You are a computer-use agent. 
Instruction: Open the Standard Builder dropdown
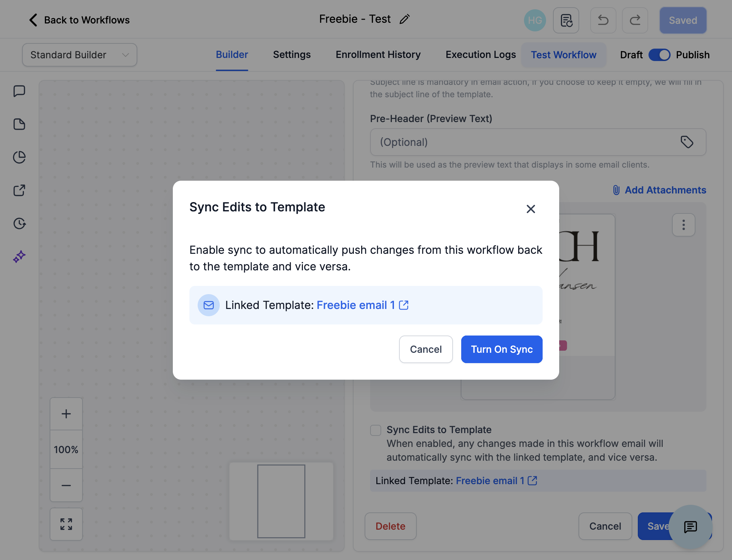click(80, 55)
